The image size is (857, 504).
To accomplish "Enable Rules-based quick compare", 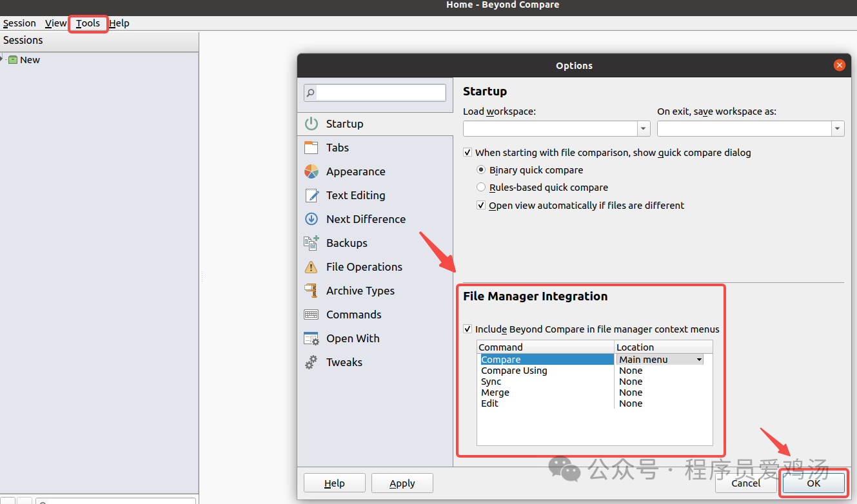I will click(480, 187).
